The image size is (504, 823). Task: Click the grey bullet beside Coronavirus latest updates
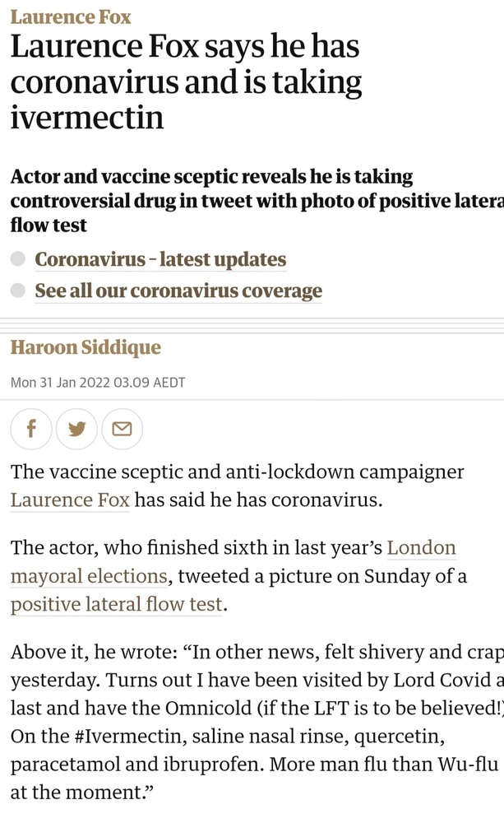pyautogui.click(x=18, y=260)
